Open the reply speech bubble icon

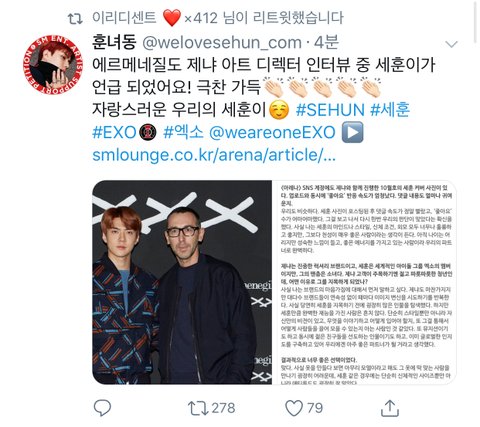(102, 407)
